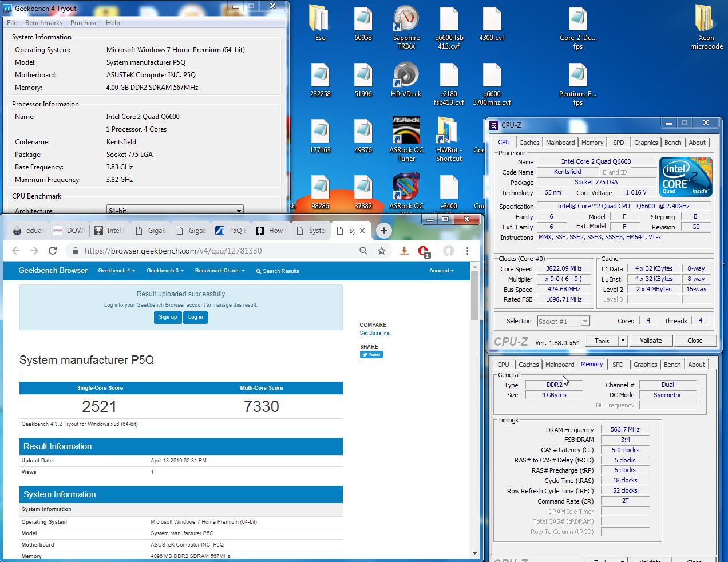The image size is (728, 562).
Task: Select the HD VDeck desktop shortcut
Action: (x=406, y=79)
